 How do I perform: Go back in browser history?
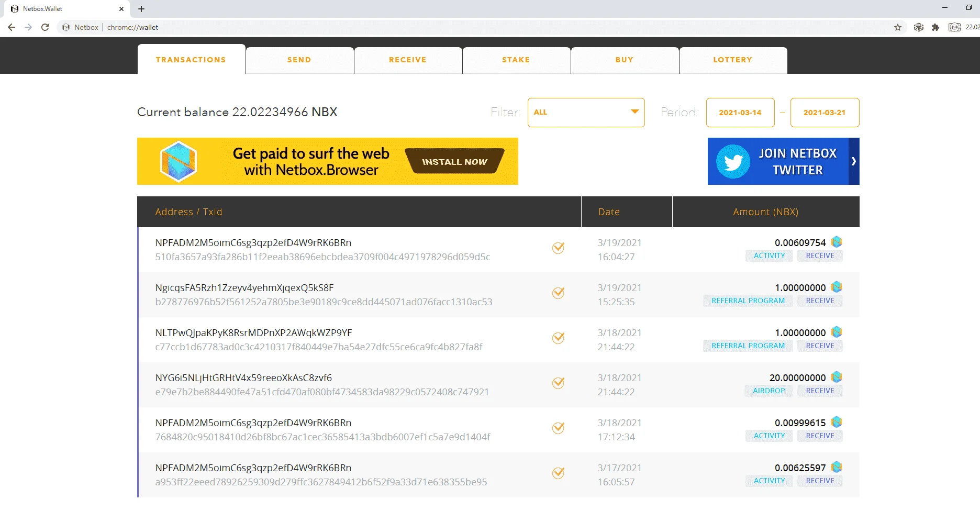12,27
